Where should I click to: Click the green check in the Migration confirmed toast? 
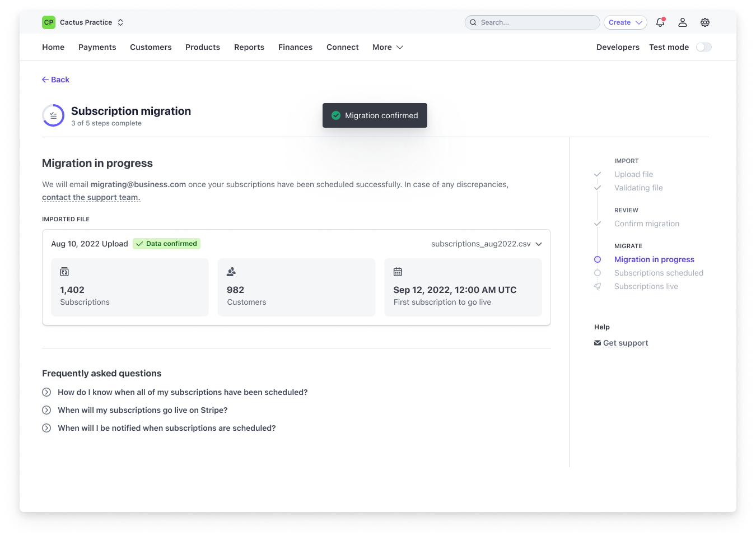tap(335, 115)
